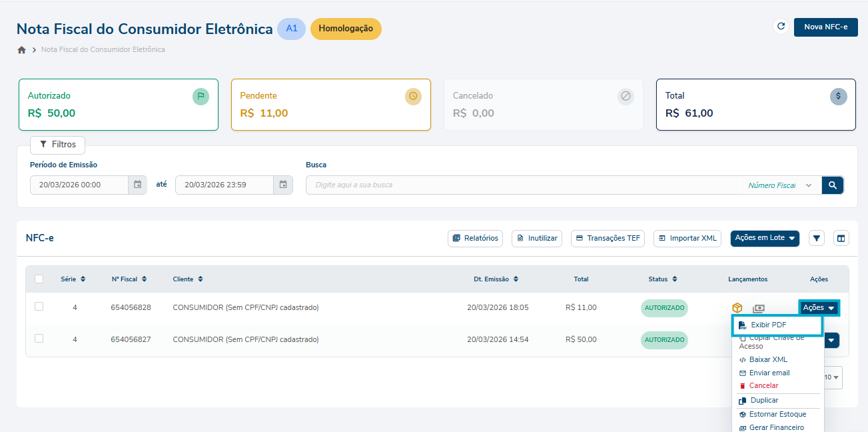Click the magnifier search button
The height and width of the screenshot is (432, 868).
[832, 185]
